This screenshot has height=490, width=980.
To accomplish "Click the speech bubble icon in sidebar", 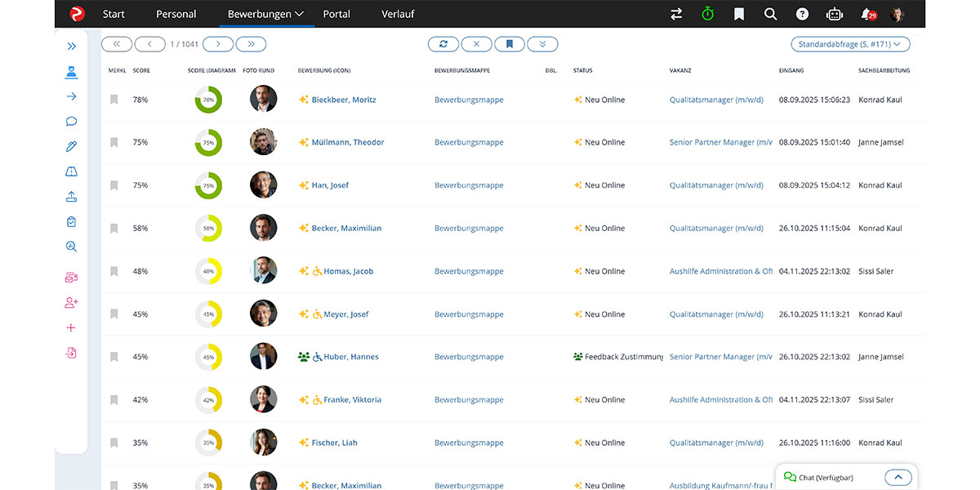I will point(71,122).
